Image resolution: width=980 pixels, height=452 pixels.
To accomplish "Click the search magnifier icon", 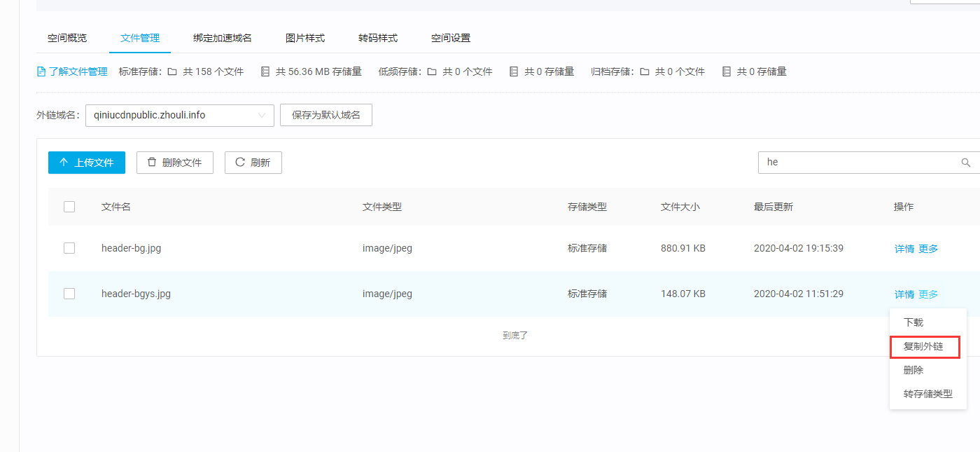I will (966, 163).
